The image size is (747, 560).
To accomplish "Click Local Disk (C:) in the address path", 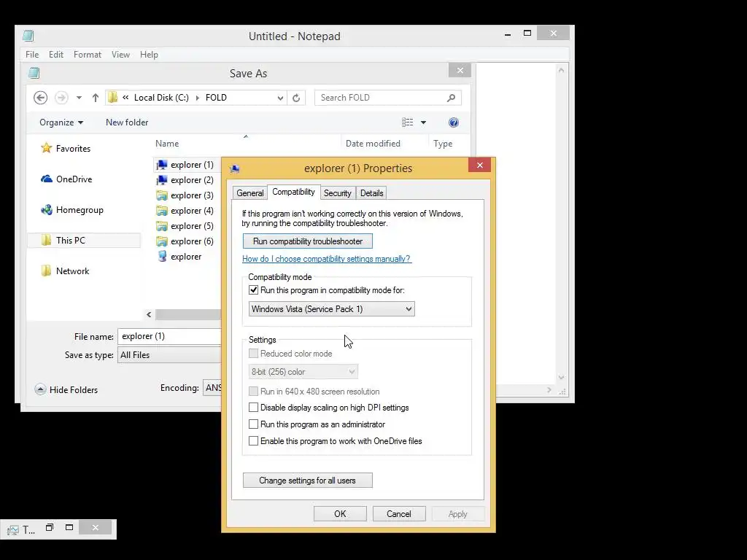I will 161,98.
